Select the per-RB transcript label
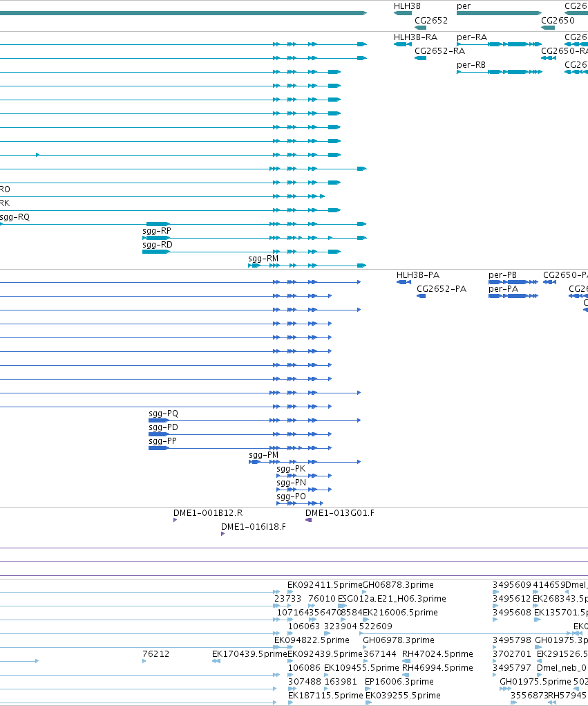 (471, 65)
